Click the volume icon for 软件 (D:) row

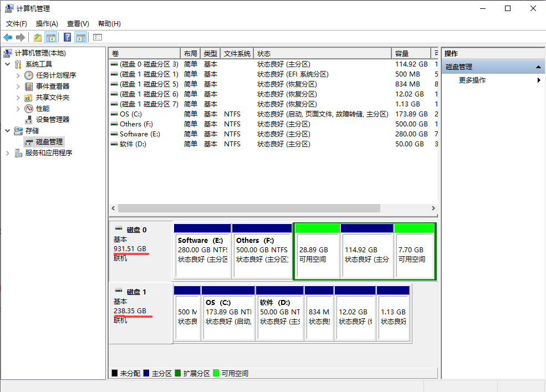pos(114,144)
